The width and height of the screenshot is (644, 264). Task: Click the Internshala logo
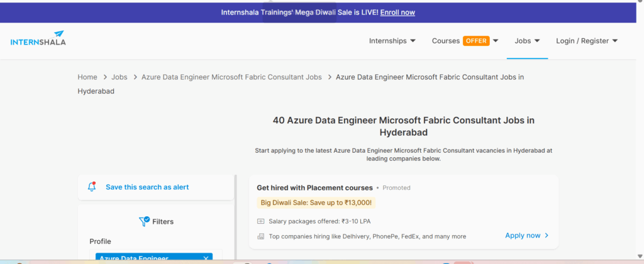(38, 38)
